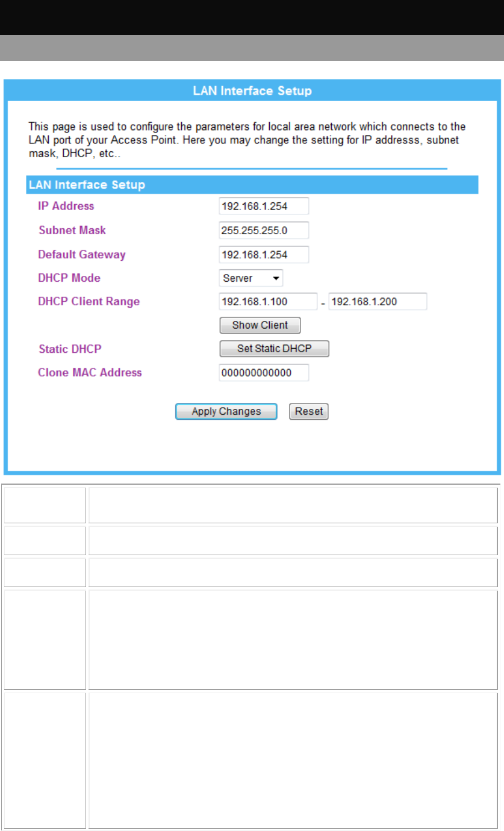Screen dimensions: 504x831
Task: Click the Apply Changes button
Action: 226,412
